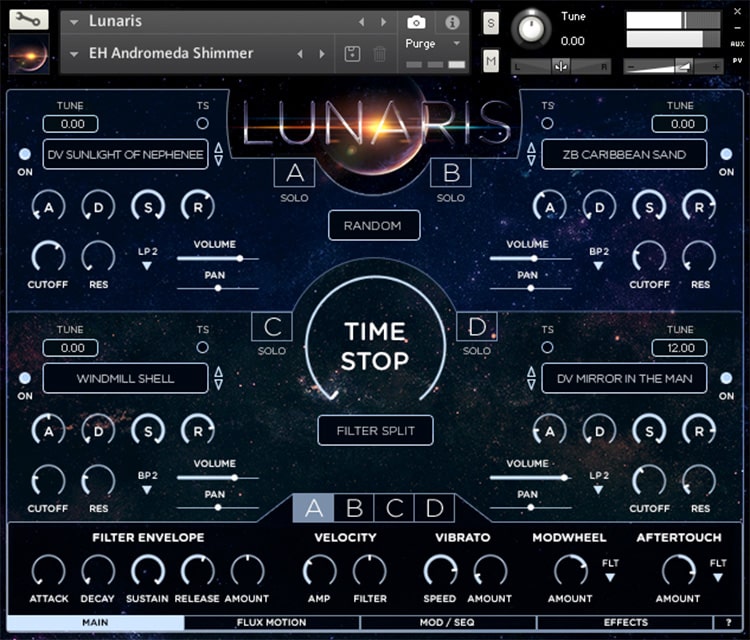
Task: Expand the Purge dropdown menu
Action: 457,44
